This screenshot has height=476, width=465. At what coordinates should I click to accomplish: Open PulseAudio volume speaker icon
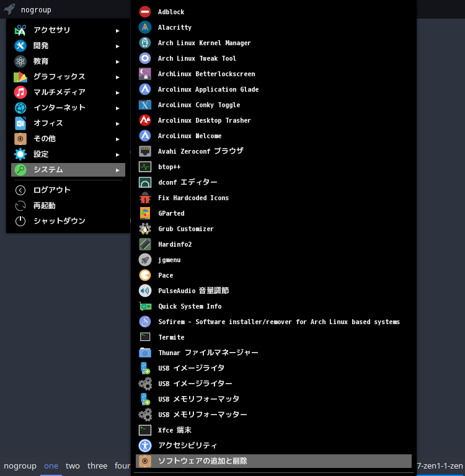[x=145, y=291]
